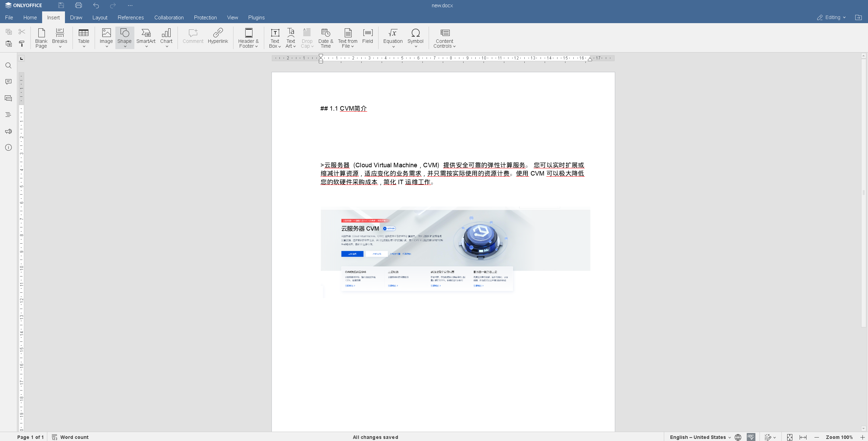Insert a Blank Page
This screenshot has height=441, width=868.
pos(41,38)
